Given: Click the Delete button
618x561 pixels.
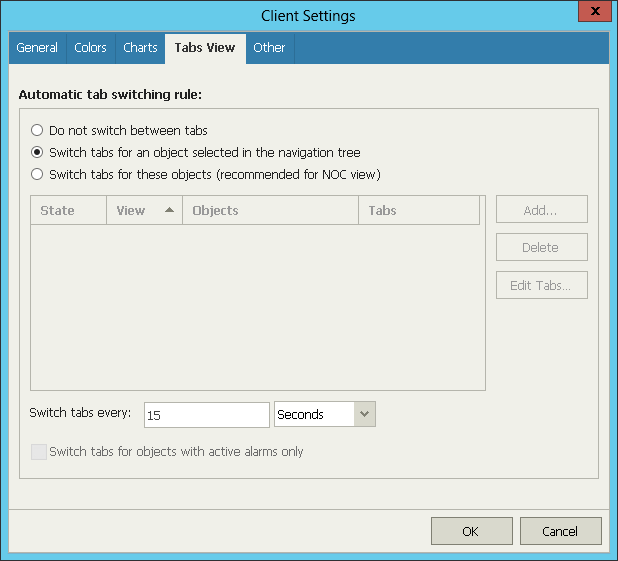Looking at the screenshot, I should point(542,247).
